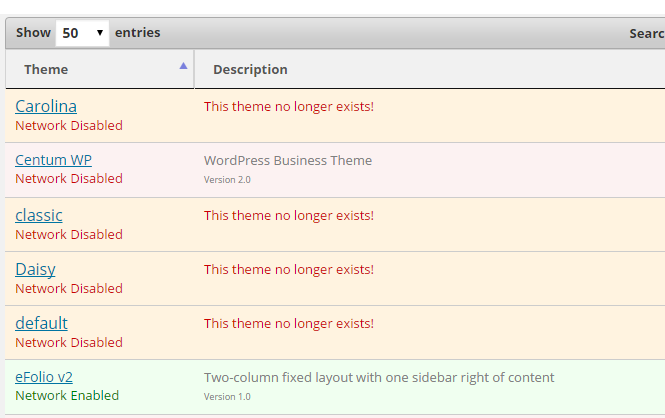This screenshot has height=418, width=665.
Task: Click Network Enabled status under eFolio v2
Action: (x=67, y=396)
